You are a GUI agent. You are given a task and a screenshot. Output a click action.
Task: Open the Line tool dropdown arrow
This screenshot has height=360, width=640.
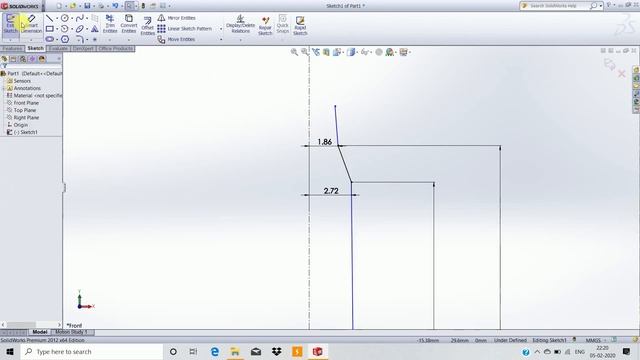[57, 18]
